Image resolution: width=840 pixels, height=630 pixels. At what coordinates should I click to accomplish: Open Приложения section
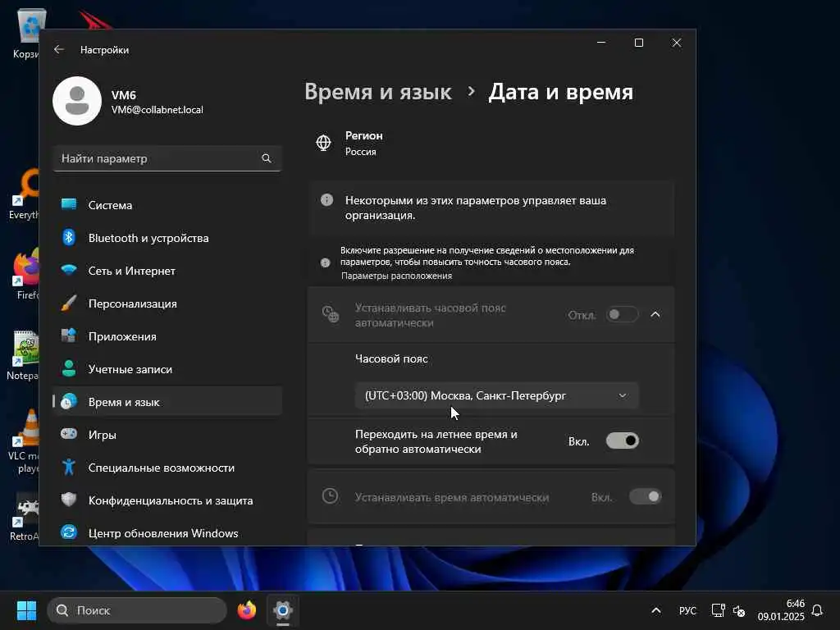coord(167,336)
